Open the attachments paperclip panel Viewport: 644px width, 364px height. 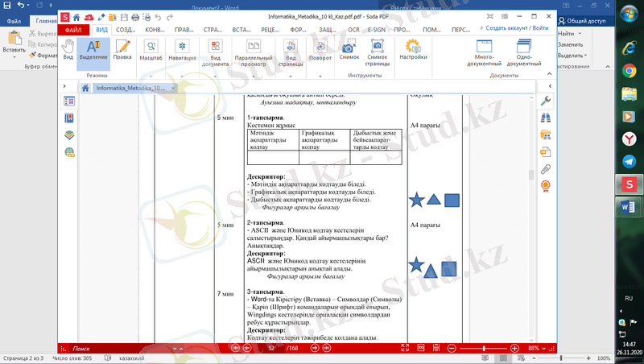click(x=546, y=168)
